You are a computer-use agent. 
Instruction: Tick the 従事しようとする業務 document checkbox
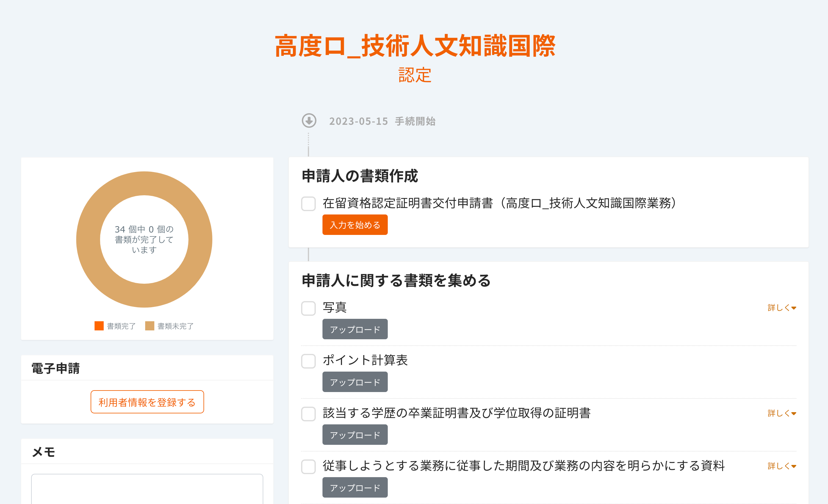pyautogui.click(x=308, y=466)
